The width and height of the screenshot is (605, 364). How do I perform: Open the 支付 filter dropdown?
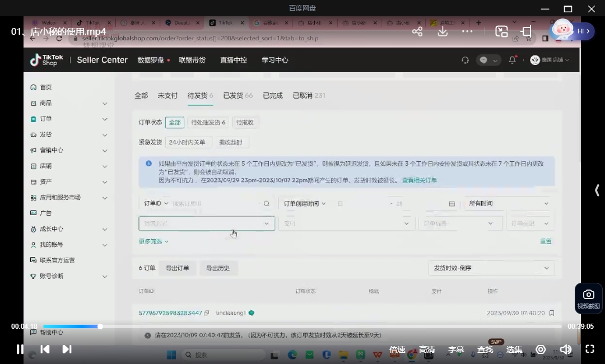(346, 223)
